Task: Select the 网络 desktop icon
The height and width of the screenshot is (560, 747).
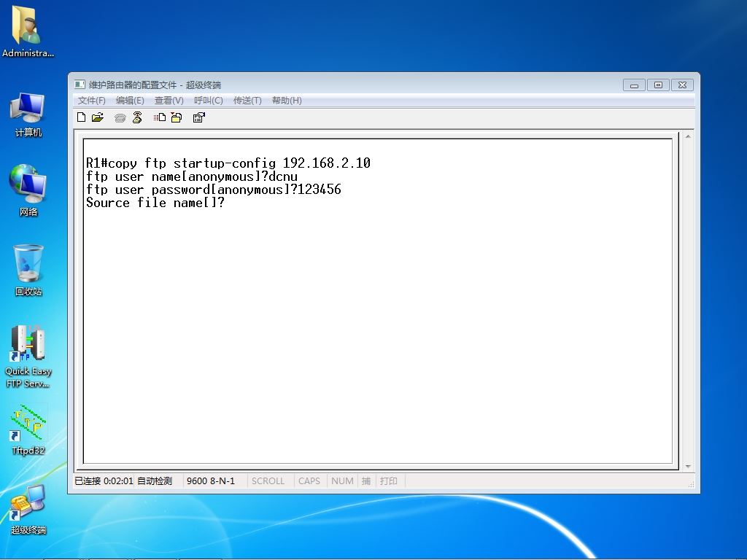Action: pos(28,190)
